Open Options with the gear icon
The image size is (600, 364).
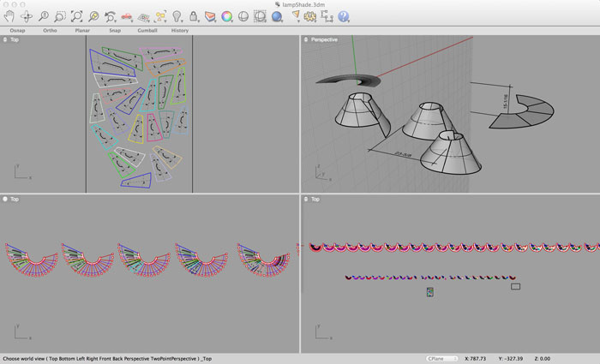310,16
